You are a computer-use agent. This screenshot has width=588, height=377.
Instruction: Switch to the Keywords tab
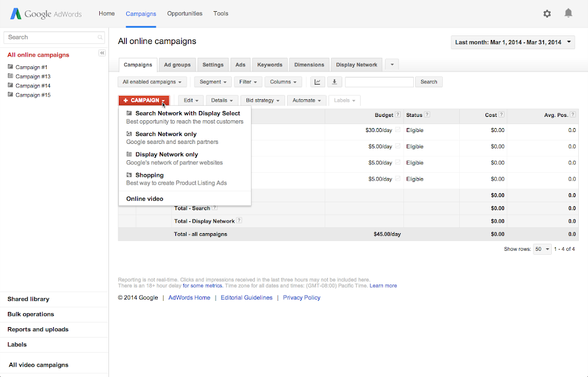(x=269, y=64)
